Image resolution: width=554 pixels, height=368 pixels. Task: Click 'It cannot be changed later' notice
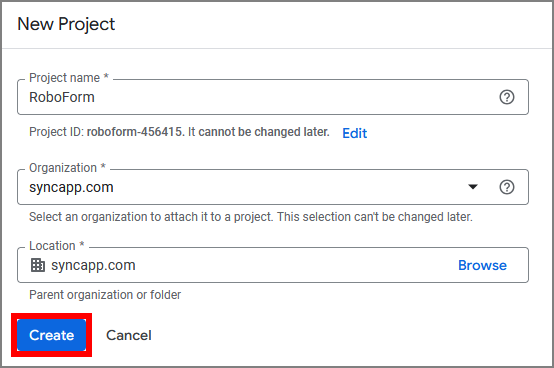point(258,132)
